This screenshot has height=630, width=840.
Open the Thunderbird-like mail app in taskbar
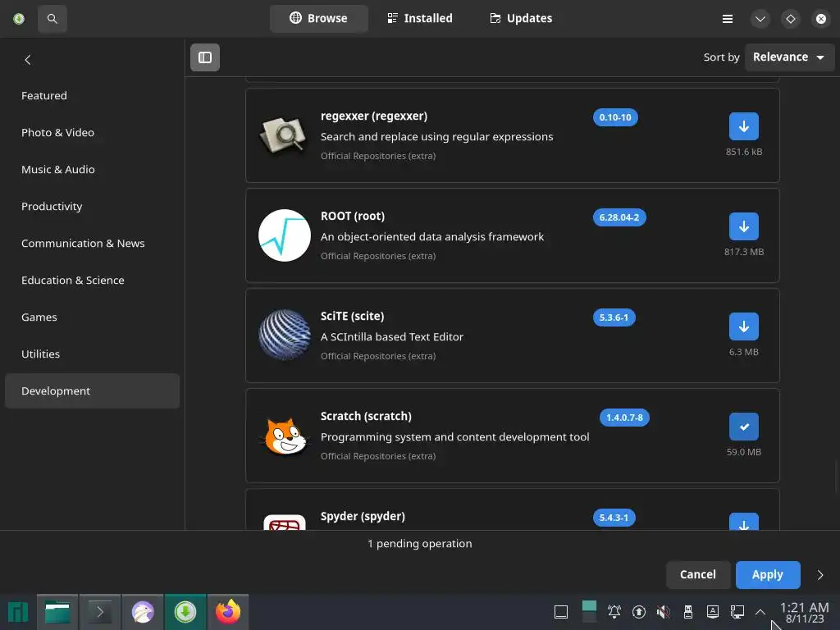(x=143, y=612)
